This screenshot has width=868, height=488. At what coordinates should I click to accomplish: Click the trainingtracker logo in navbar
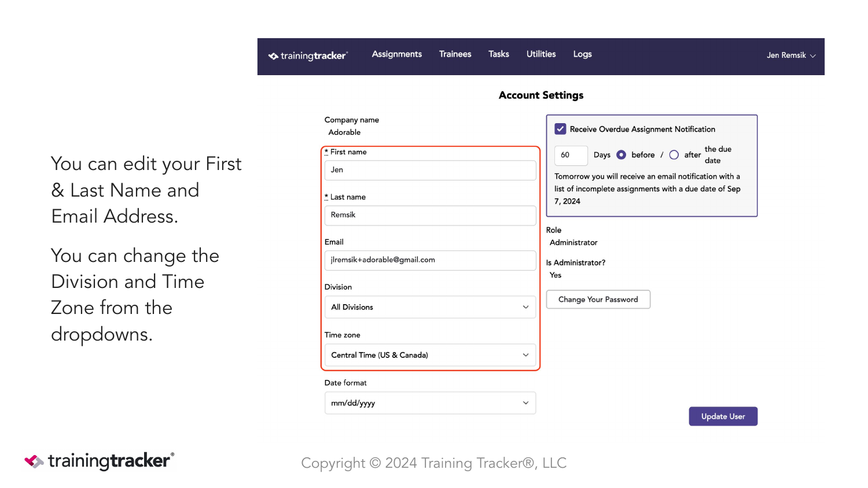tap(308, 56)
